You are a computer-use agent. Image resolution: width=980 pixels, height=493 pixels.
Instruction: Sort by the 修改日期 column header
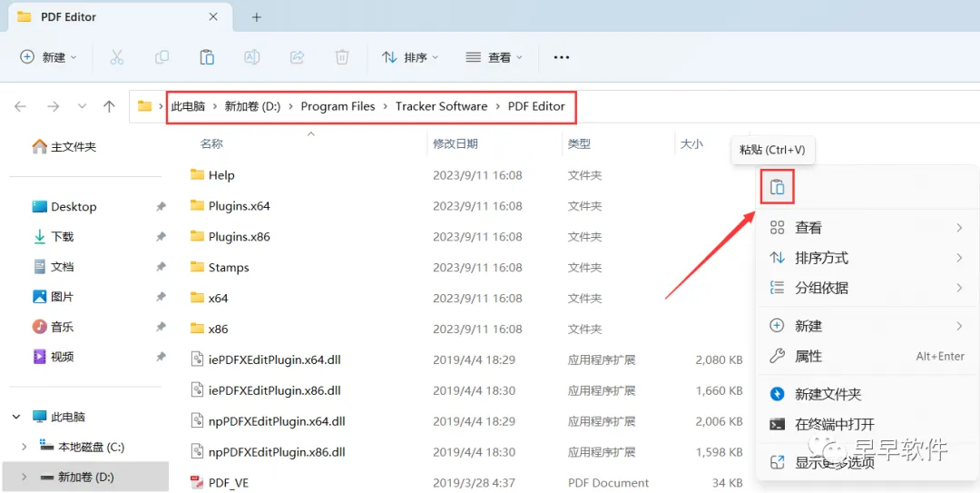456,143
